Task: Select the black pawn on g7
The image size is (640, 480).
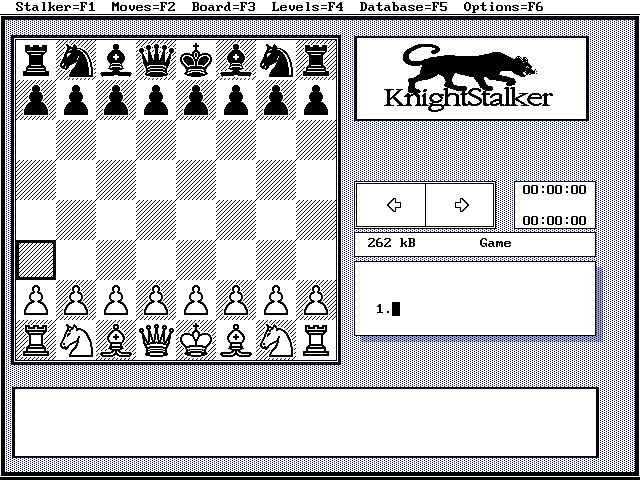Action: (276, 100)
